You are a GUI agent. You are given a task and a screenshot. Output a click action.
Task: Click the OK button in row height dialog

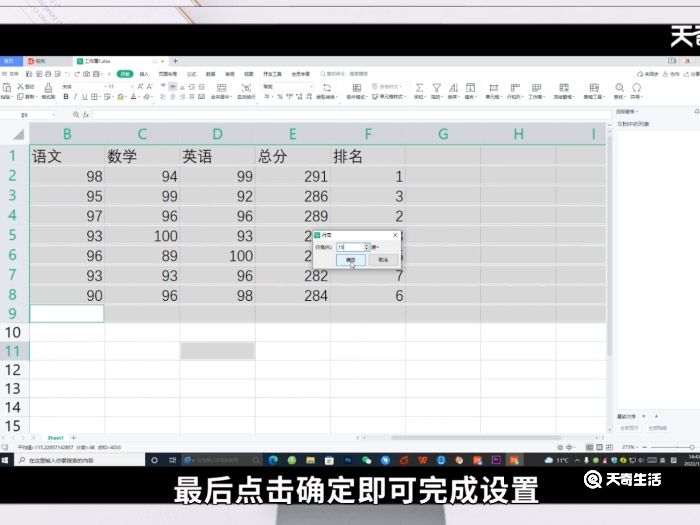(x=350, y=260)
